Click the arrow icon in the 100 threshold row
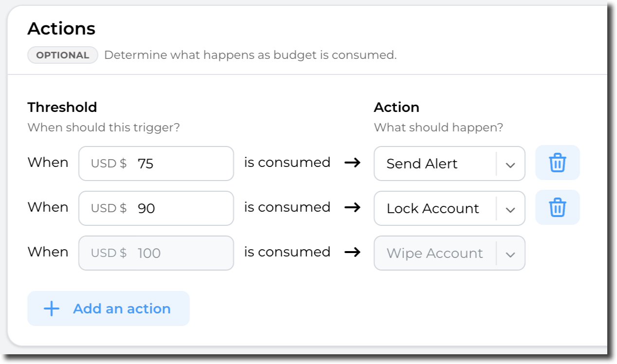 tap(352, 252)
